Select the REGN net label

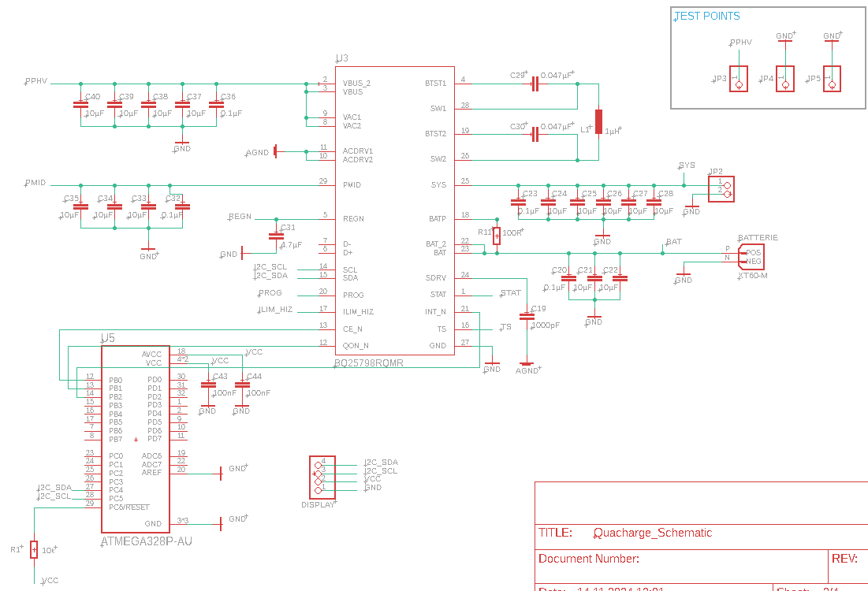[x=240, y=217]
